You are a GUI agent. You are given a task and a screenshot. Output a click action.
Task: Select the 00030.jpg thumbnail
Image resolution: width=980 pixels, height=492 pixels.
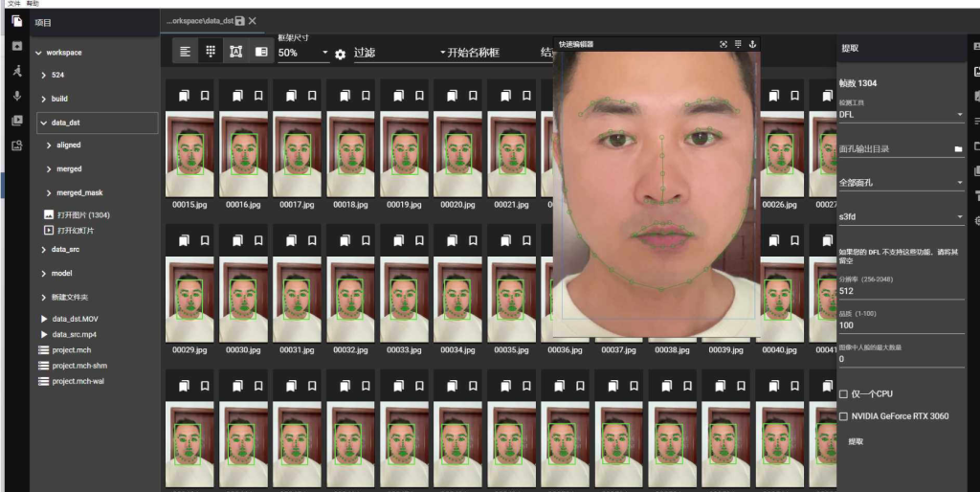coord(243,298)
